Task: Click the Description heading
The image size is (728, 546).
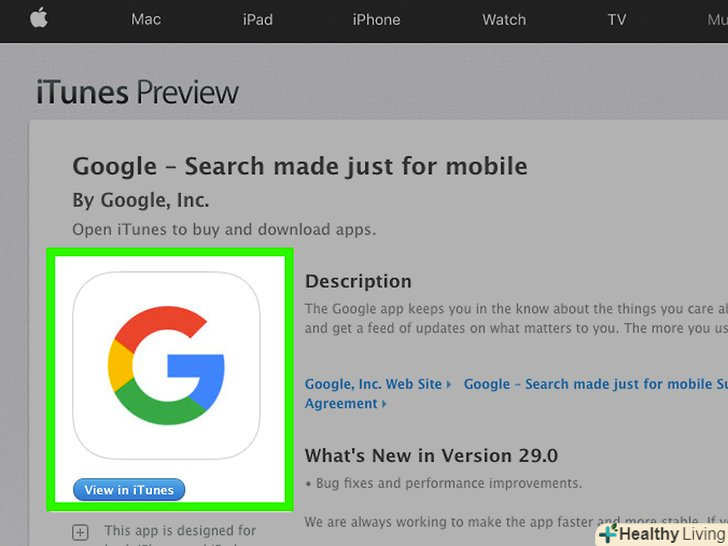Action: click(358, 281)
